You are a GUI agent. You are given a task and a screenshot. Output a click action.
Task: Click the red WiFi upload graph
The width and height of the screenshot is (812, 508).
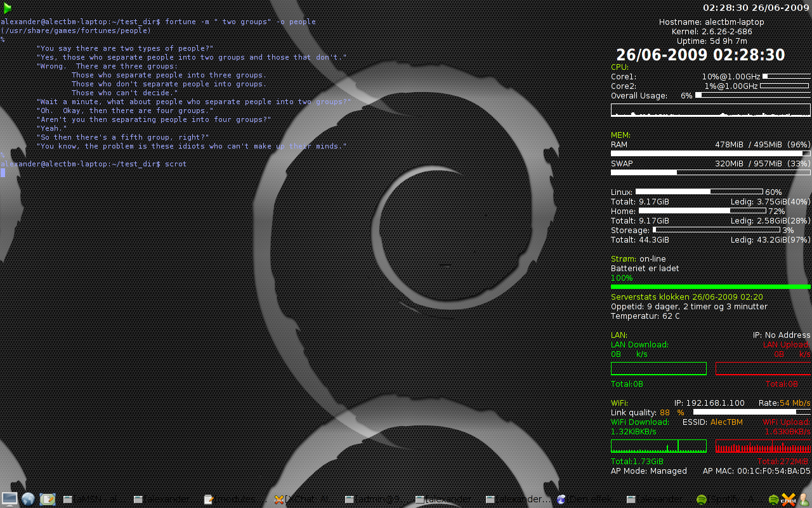click(763, 446)
